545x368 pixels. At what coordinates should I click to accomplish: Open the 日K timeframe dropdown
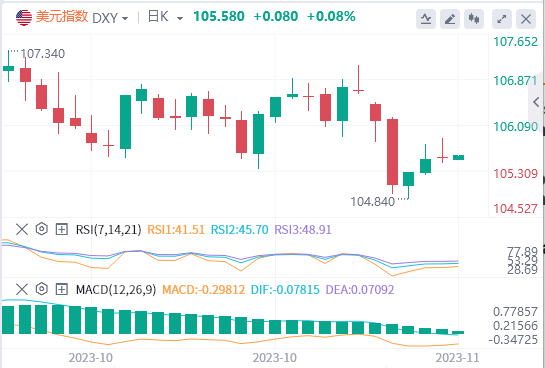coord(165,17)
